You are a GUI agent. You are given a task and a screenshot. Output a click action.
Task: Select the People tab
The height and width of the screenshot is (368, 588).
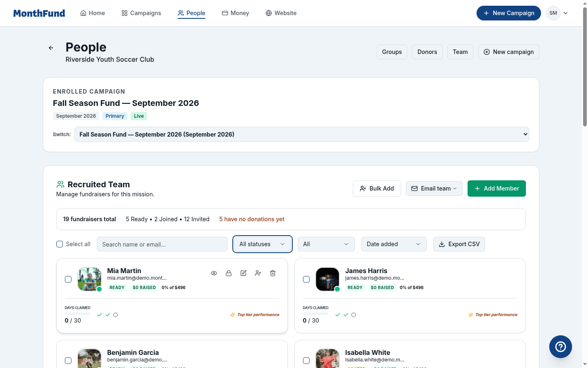pyautogui.click(x=192, y=13)
